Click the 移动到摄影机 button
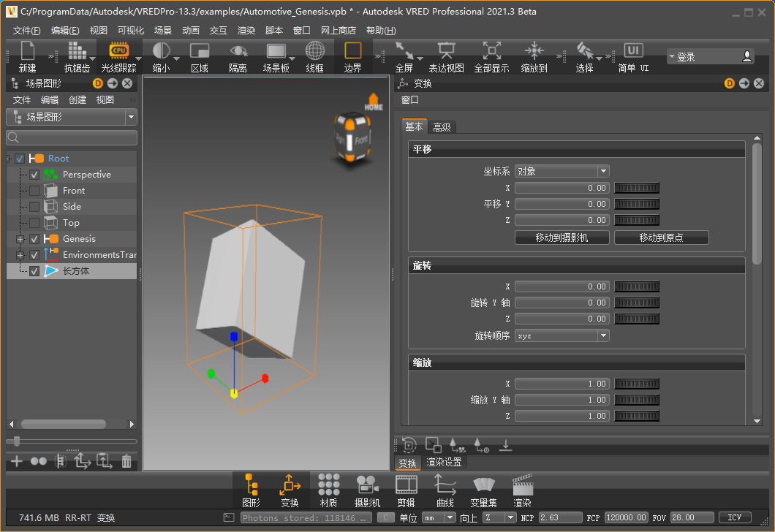775x532 pixels. tap(562, 237)
